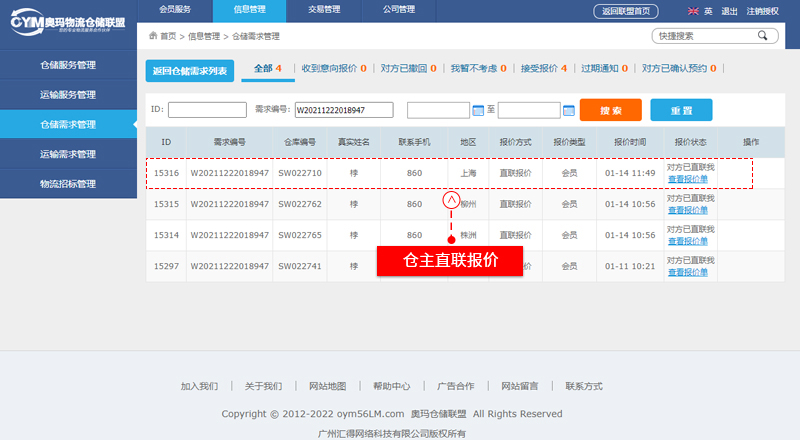Viewport: 800px width, 440px height.
Task: Select the 接受报价 filter tab
Action: 543,69
